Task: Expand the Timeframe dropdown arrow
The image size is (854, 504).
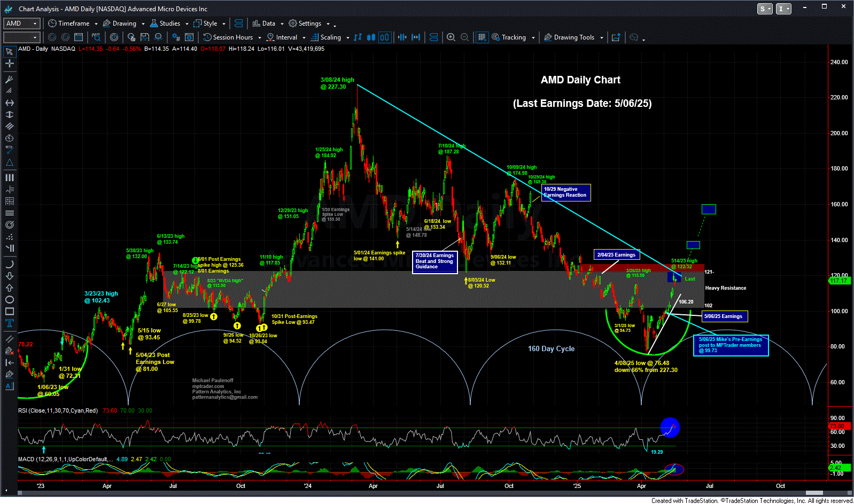Action: 96,24
